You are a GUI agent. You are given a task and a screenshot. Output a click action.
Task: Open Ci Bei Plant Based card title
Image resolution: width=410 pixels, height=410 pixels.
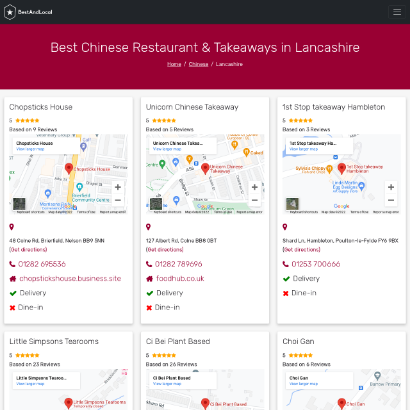tap(178, 341)
